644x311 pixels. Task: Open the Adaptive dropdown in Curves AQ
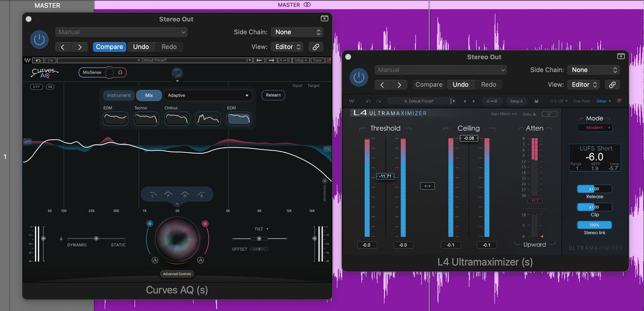point(208,95)
